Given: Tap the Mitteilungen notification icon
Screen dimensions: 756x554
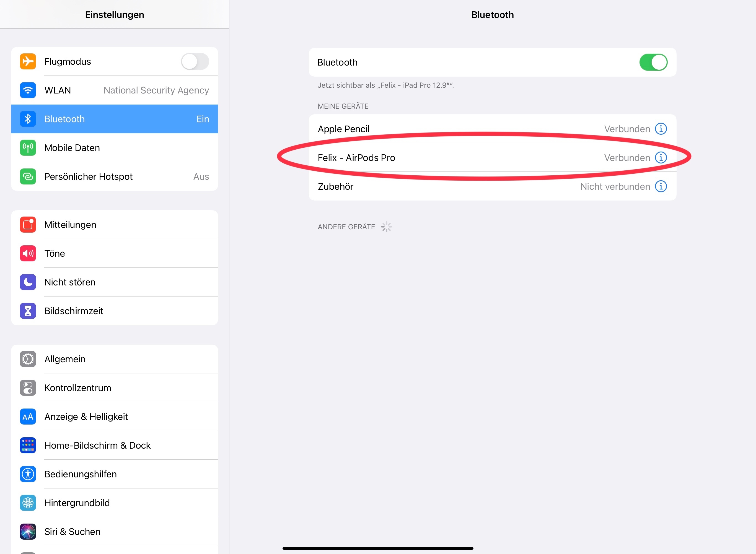Looking at the screenshot, I should (x=28, y=225).
